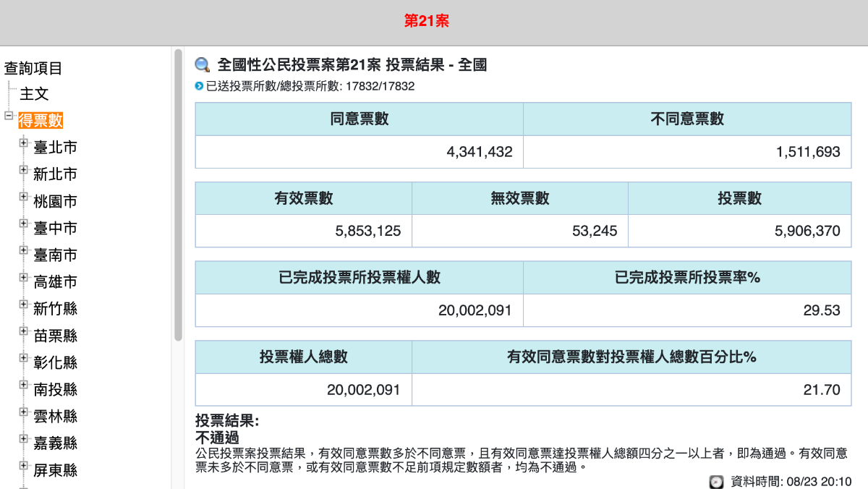This screenshot has height=489, width=868.
Task: Expand the 雲林縣 tree node
Action: click(x=24, y=411)
